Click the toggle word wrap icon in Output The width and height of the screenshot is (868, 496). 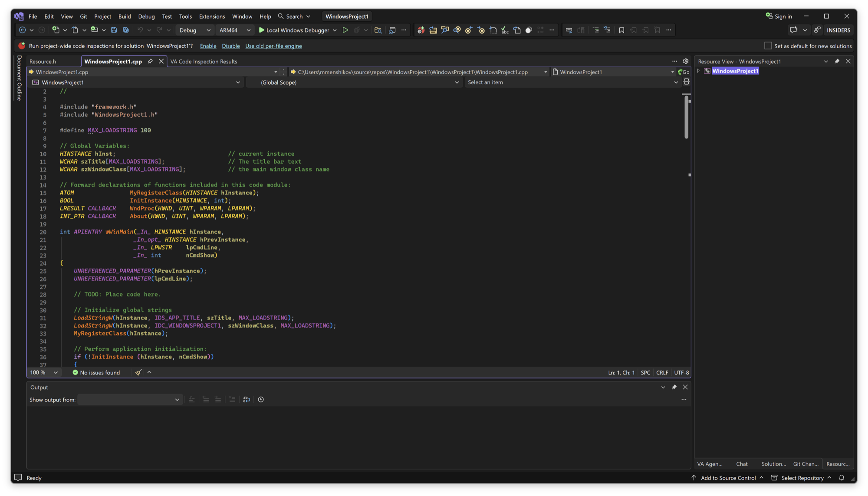(247, 400)
